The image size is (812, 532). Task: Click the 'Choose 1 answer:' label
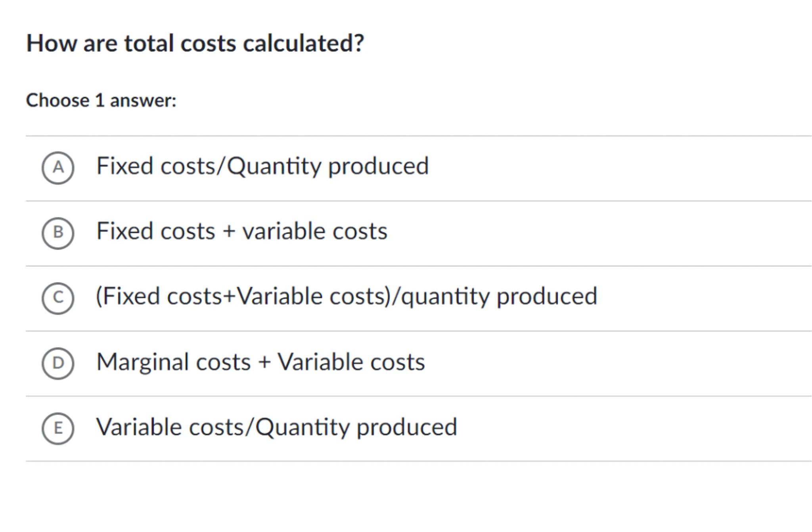(x=101, y=100)
